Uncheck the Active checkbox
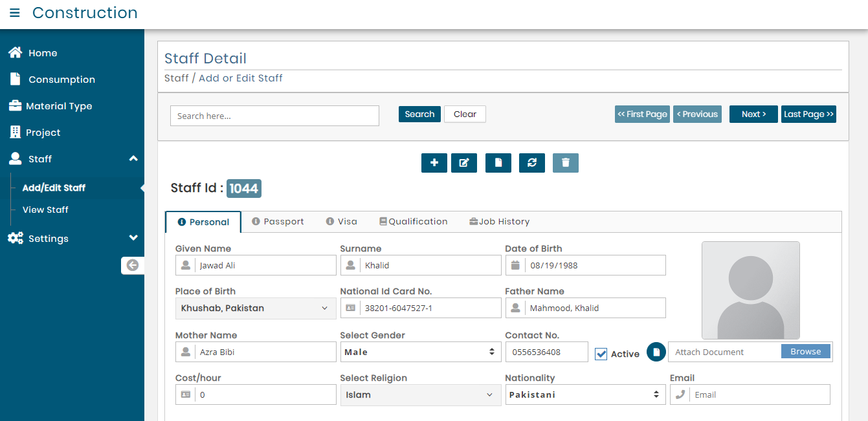 pos(601,354)
